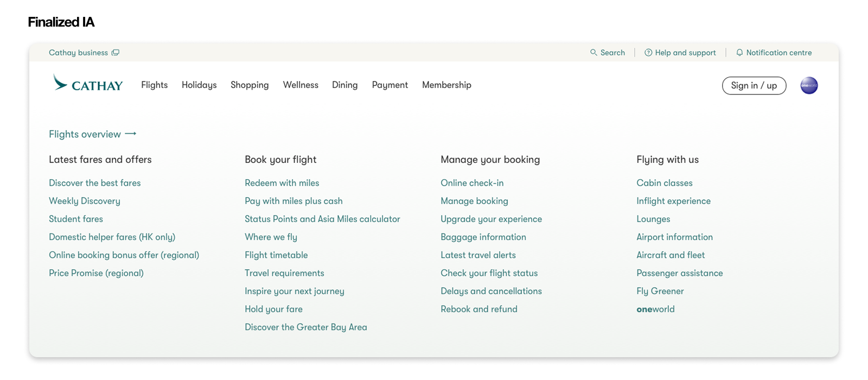Click the Search magnifier icon
The width and height of the screenshot is (868, 380).
pyautogui.click(x=593, y=53)
